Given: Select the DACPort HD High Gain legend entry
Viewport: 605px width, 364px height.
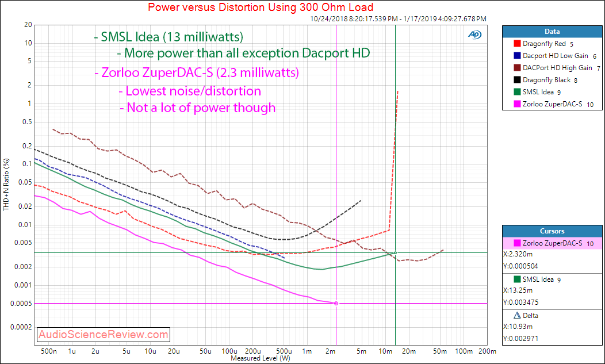Looking at the screenshot, I should pyautogui.click(x=557, y=68).
